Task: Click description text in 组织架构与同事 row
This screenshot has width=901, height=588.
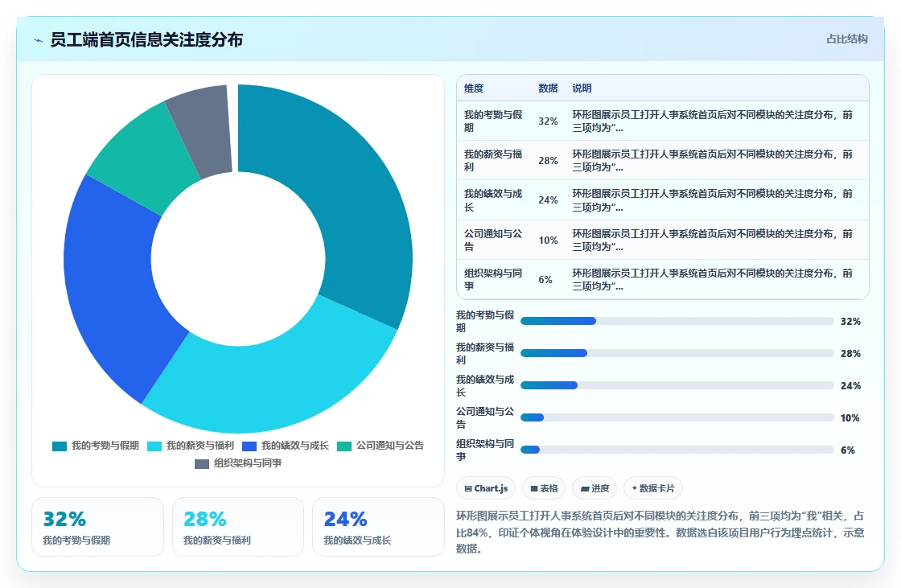Action: point(713,279)
